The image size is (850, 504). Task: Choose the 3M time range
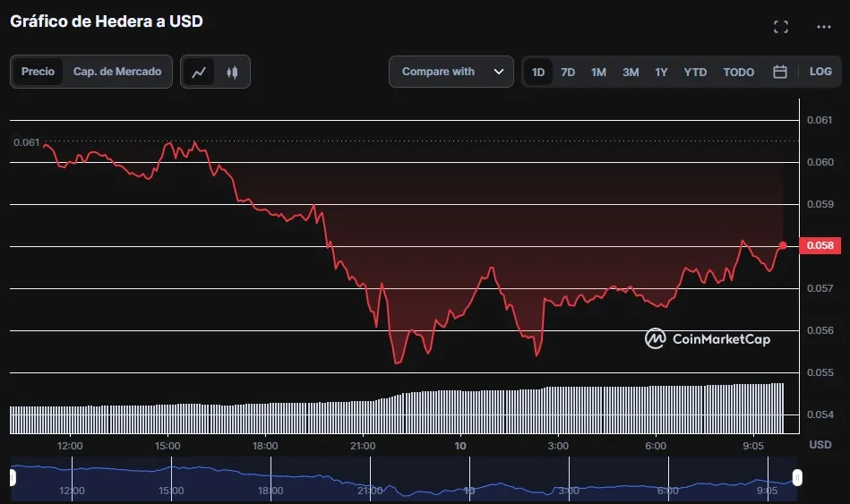pos(631,72)
